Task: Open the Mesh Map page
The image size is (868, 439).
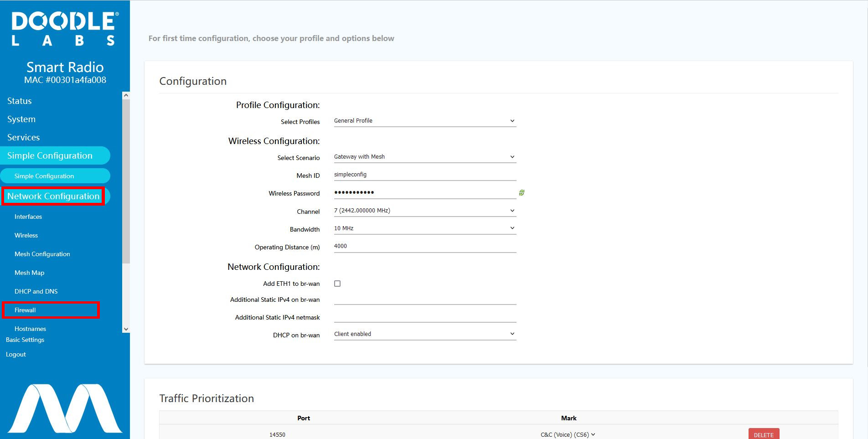Action: (x=29, y=273)
